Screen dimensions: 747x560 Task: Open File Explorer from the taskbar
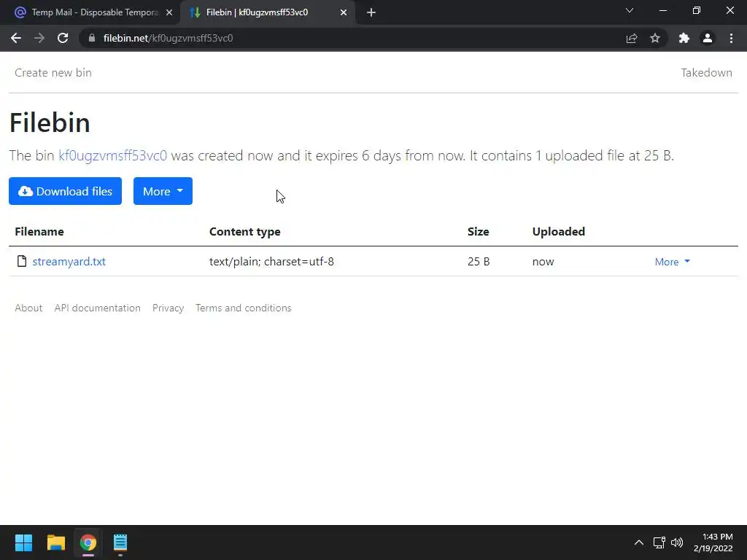[55, 542]
